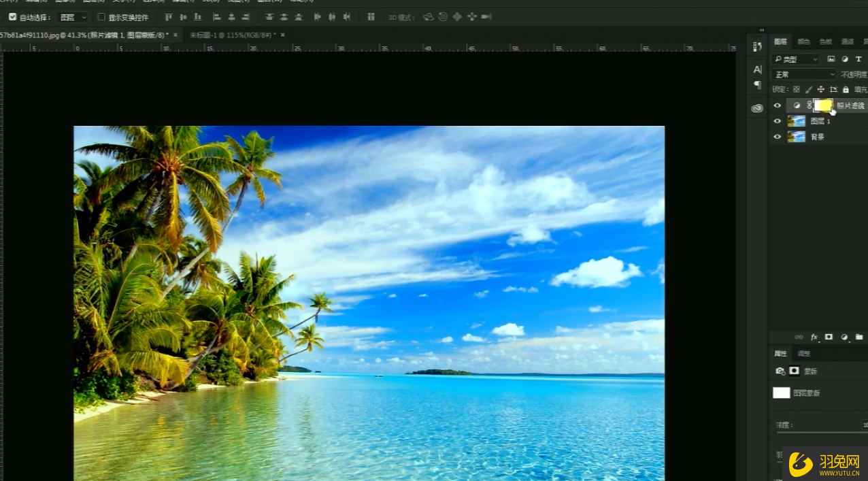This screenshot has height=481, width=868.
Task: Filter layers by adjustment layers
Action: [x=845, y=59]
